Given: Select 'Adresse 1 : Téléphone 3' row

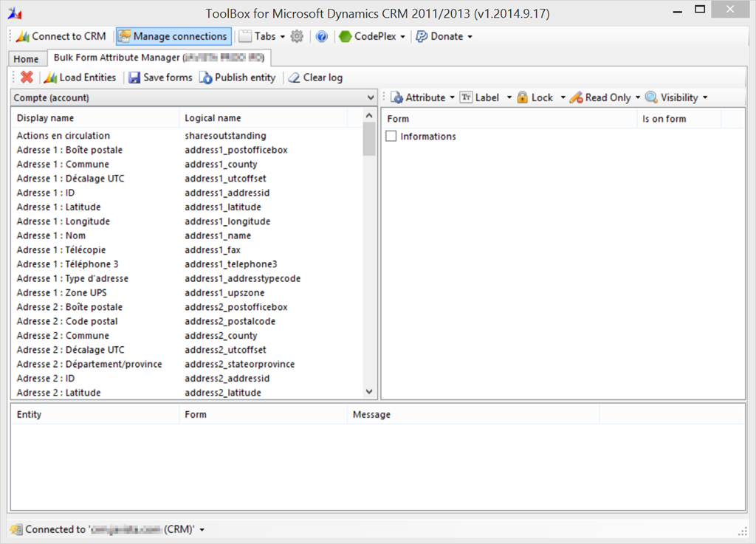Looking at the screenshot, I should pos(187,264).
